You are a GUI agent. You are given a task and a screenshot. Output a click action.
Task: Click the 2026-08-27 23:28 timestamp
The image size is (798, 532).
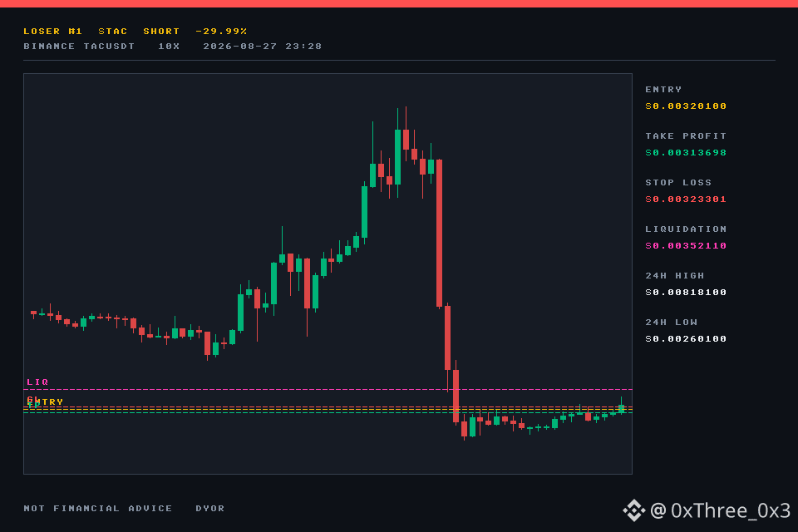pos(263,47)
